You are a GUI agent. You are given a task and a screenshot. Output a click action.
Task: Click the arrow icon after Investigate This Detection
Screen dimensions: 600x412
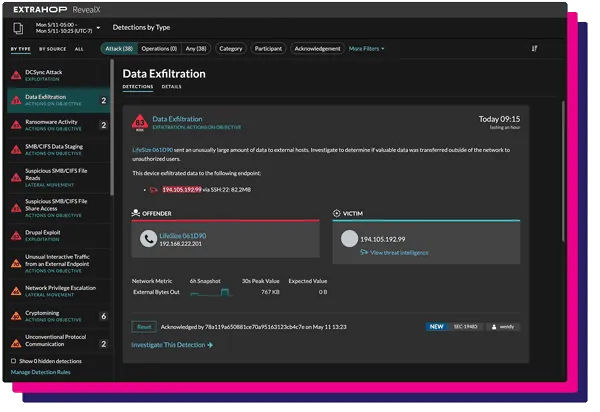(x=210, y=345)
